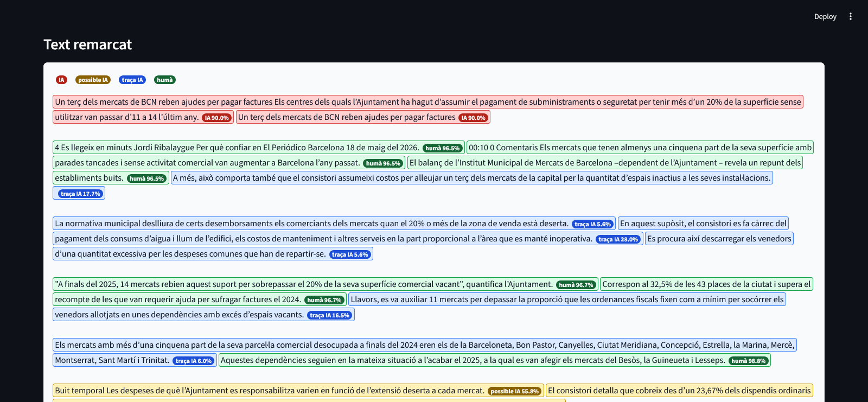
Task: Click the traça IA 28.0% badge
Action: (618, 239)
